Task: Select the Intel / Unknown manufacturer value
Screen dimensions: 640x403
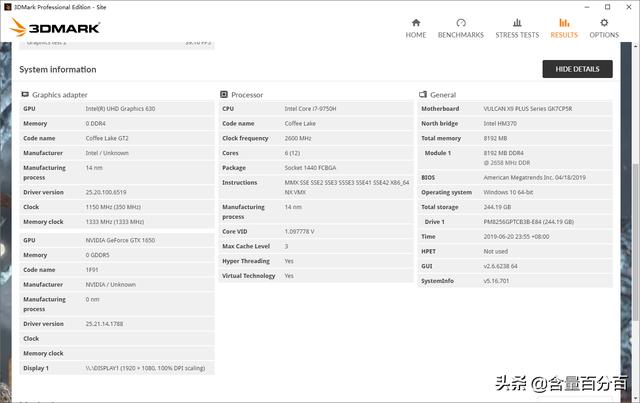Action: 107,153
